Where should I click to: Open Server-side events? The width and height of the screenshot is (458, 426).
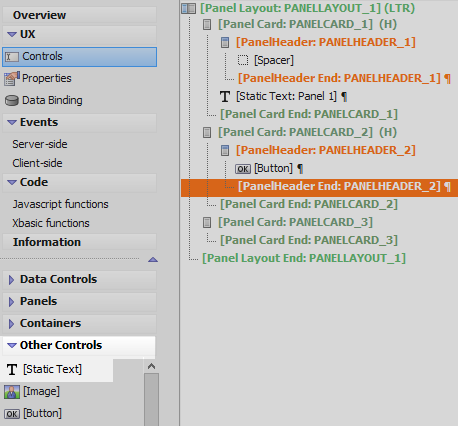(40, 144)
